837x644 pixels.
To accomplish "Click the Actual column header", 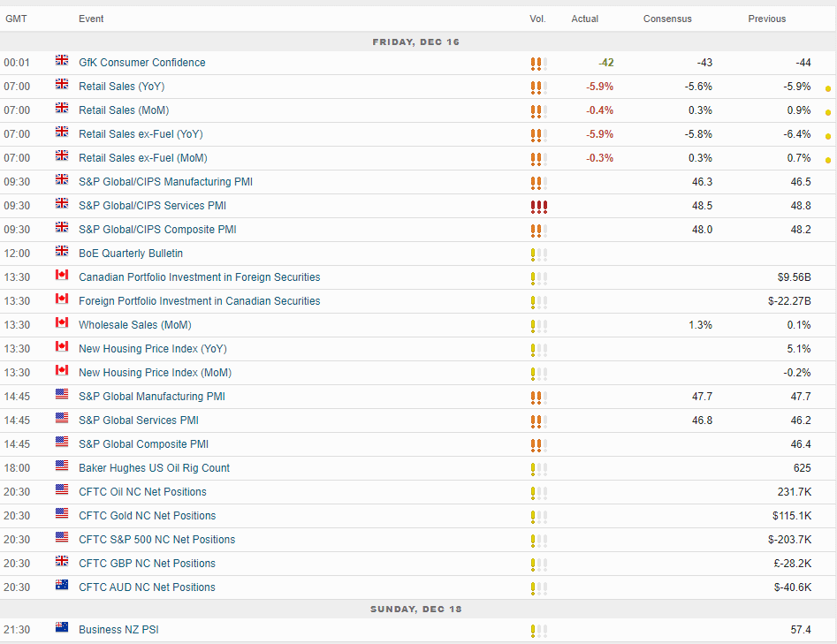I will (585, 19).
